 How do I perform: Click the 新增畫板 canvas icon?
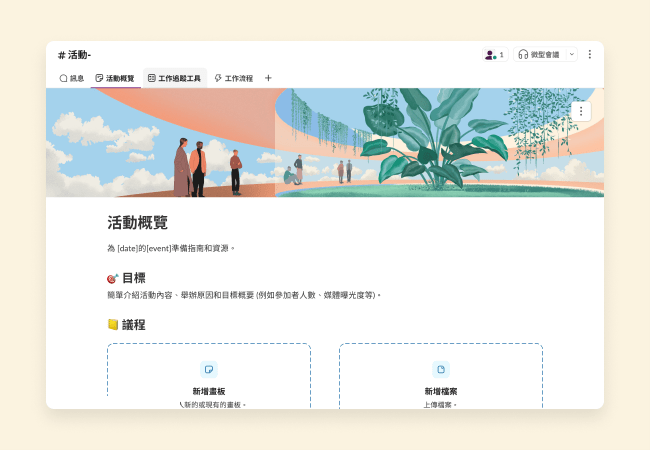coord(209,369)
